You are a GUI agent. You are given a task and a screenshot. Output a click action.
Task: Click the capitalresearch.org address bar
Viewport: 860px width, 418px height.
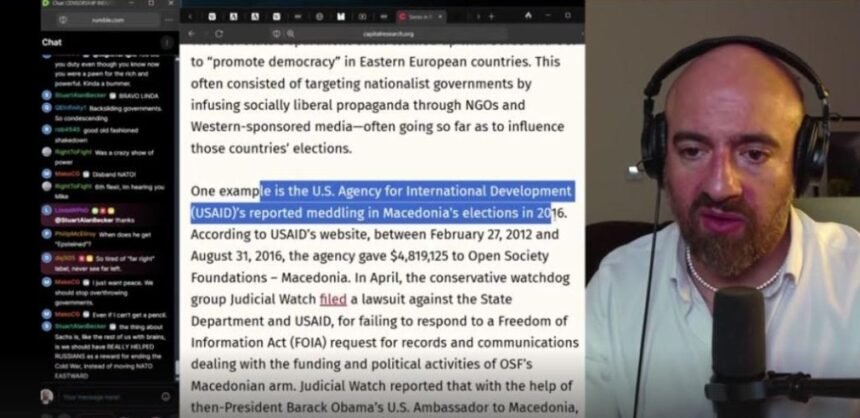[x=388, y=34]
